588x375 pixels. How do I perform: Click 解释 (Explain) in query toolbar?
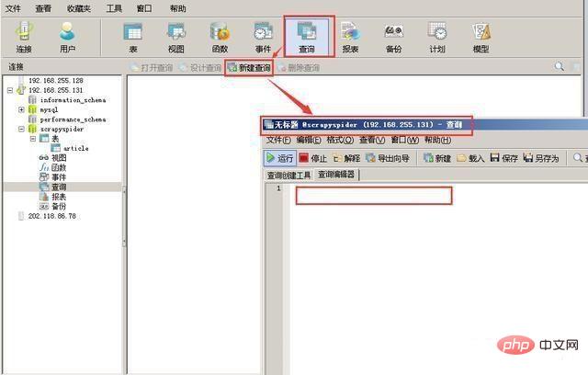coord(346,158)
